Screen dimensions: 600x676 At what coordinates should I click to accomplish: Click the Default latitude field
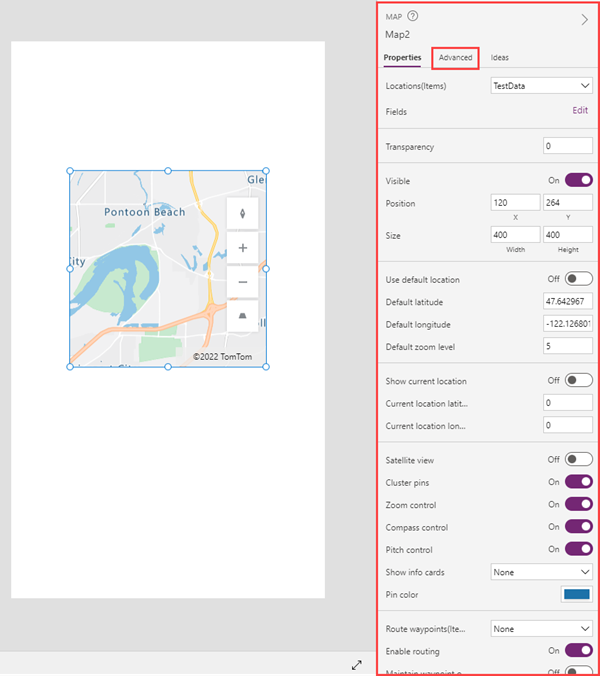tap(568, 301)
